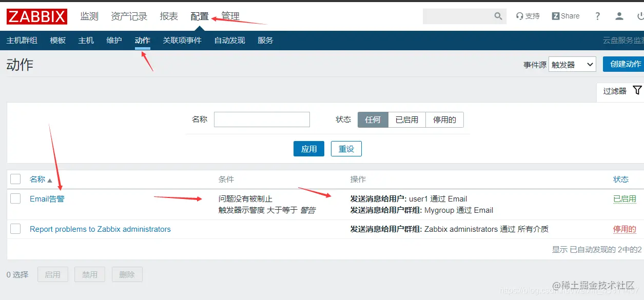
Task: Go to 自动发现 submenu
Action: [230, 41]
